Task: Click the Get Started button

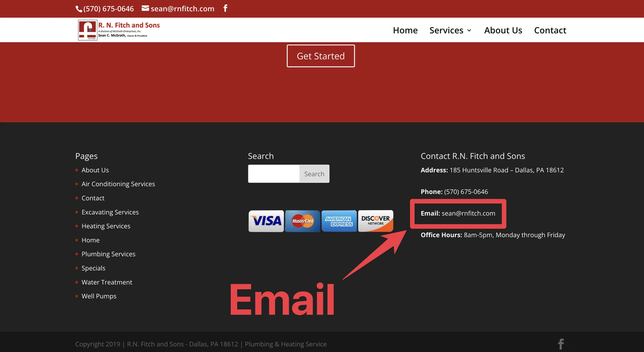Action: 321,56
